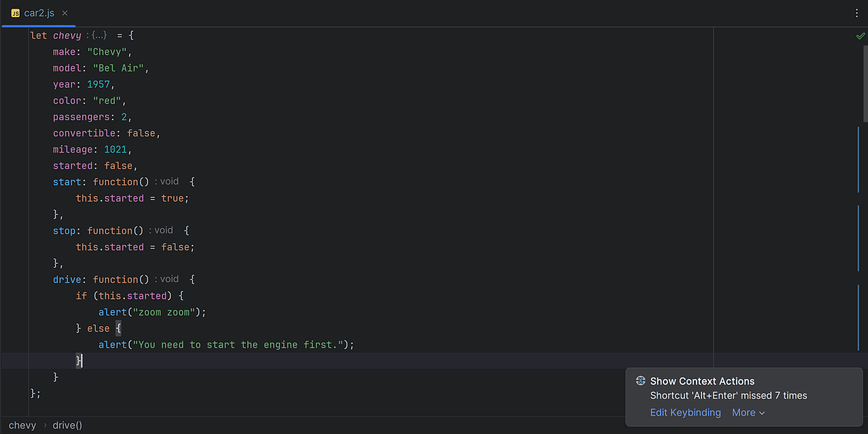Viewport: 868px width, 434px height.
Task: Click the 'let' keyword
Action: (39, 35)
